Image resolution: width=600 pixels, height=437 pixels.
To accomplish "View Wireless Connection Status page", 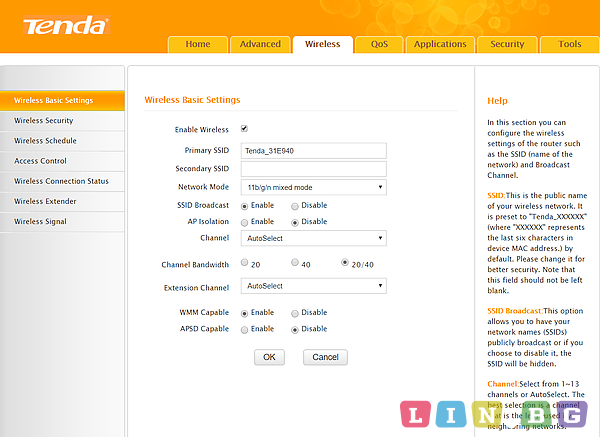I will 62,181.
